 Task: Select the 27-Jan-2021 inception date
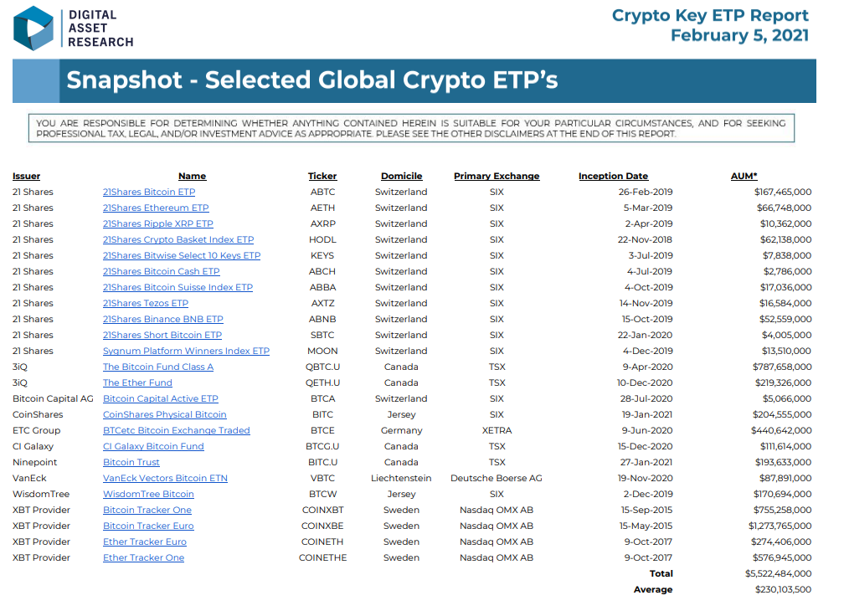[646, 462]
